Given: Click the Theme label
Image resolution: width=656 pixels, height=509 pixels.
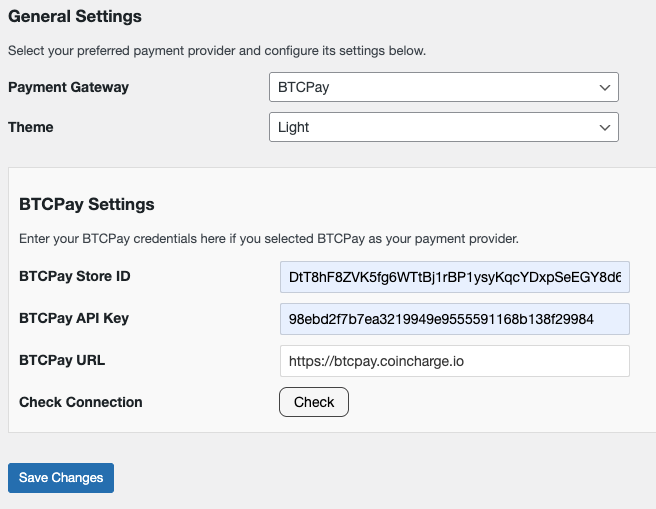Looking at the screenshot, I should point(31,127).
